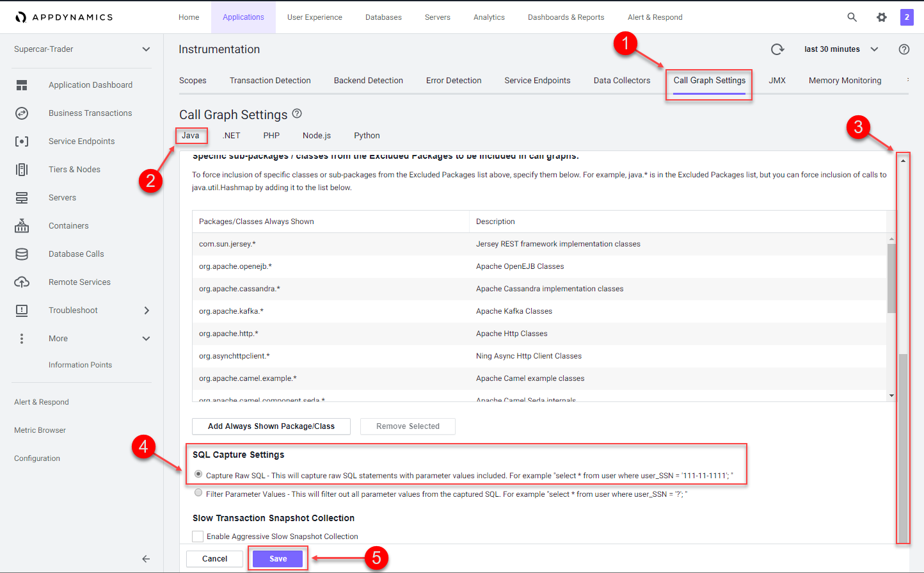Viewport: 924px width, 573px height.
Task: Open the search magnifier icon
Action: pos(852,17)
